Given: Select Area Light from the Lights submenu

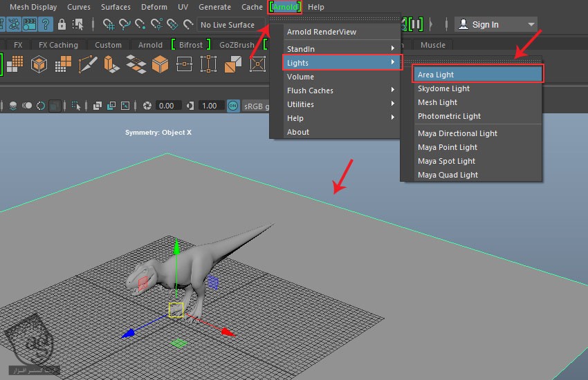Looking at the screenshot, I should (477, 75).
